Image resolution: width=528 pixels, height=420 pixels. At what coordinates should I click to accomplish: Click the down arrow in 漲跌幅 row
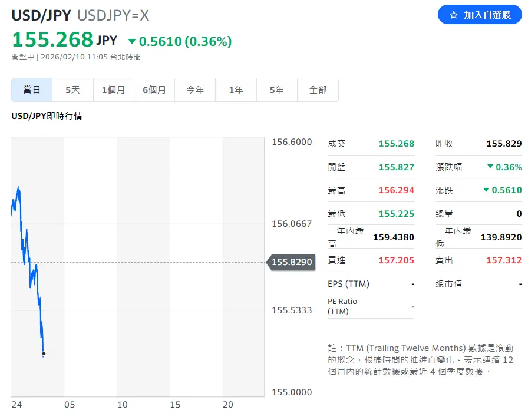tap(490, 167)
